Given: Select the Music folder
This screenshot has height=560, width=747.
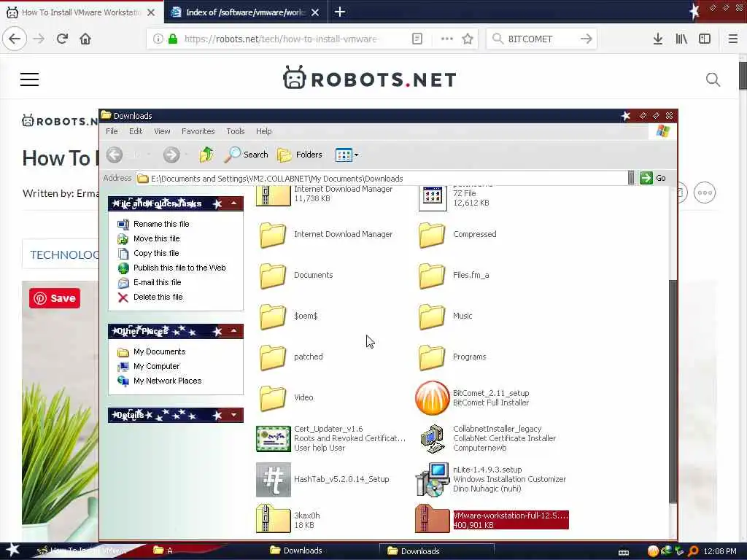Looking at the screenshot, I should pyautogui.click(x=446, y=316).
